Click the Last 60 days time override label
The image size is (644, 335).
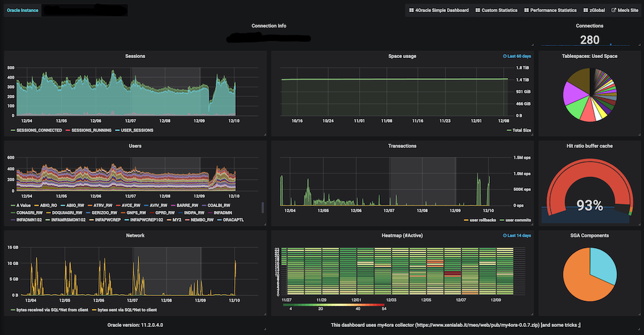(x=519, y=56)
